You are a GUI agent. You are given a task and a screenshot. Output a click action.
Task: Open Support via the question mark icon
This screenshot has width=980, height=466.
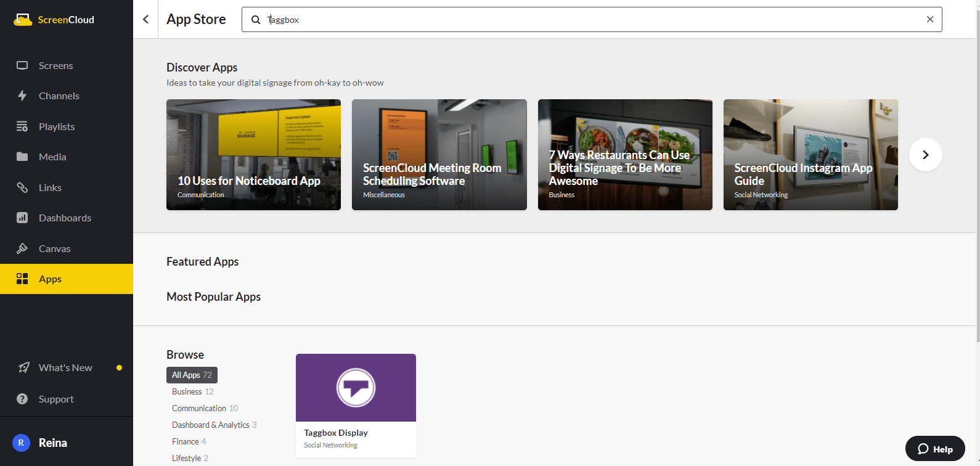point(22,399)
